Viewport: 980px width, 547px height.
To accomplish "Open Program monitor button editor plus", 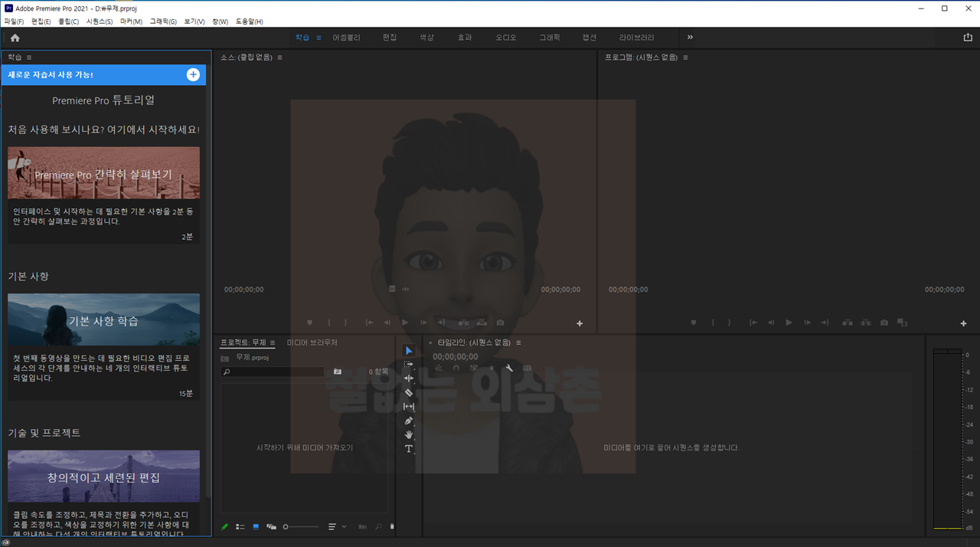I will coord(963,323).
